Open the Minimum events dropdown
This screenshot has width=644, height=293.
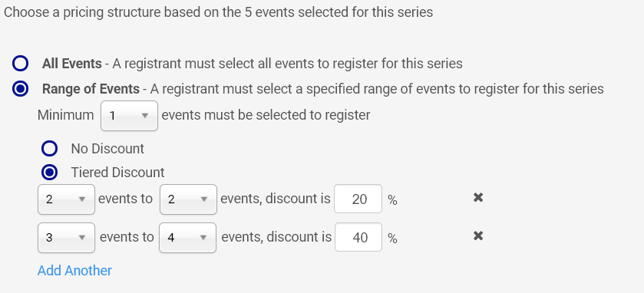(130, 116)
